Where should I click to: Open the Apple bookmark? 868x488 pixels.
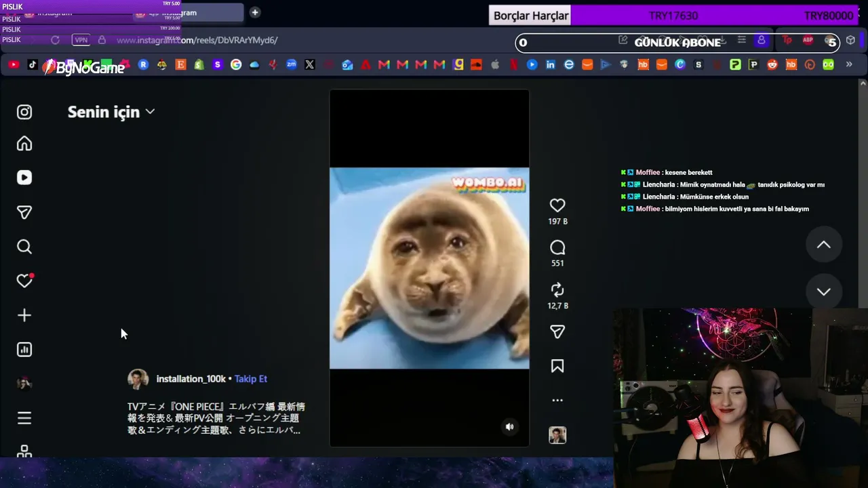pos(495,64)
